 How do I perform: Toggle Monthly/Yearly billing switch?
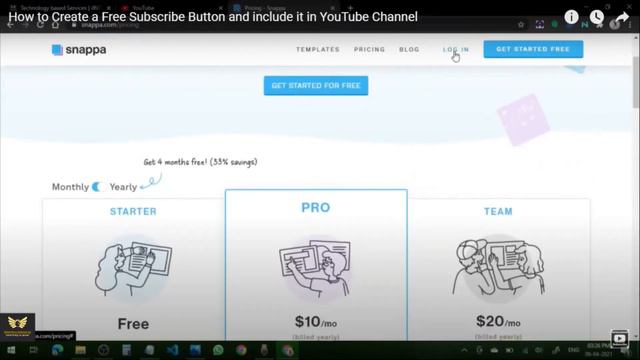98,187
